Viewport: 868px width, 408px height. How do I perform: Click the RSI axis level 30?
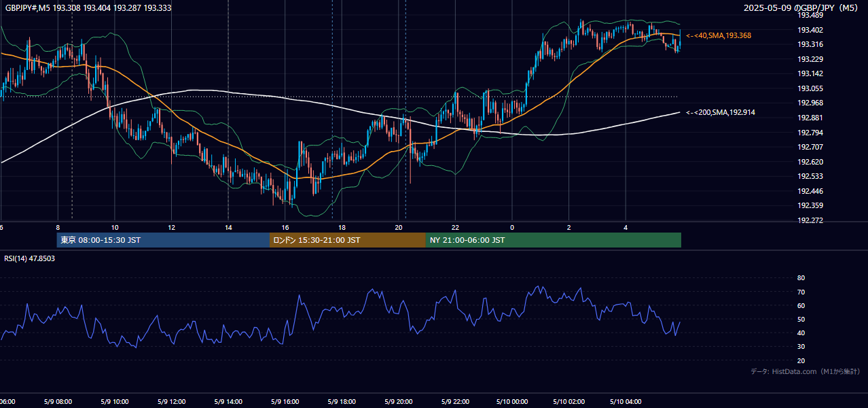(801, 347)
